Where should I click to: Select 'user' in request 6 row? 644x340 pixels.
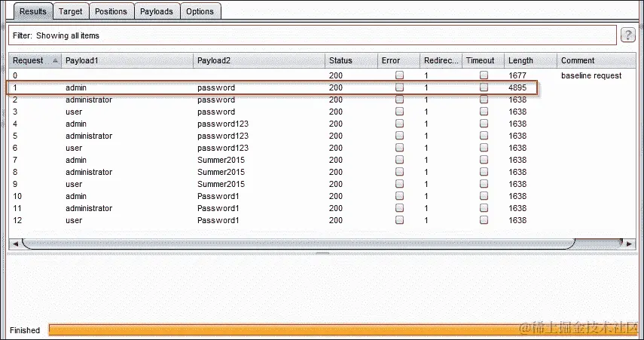click(74, 148)
